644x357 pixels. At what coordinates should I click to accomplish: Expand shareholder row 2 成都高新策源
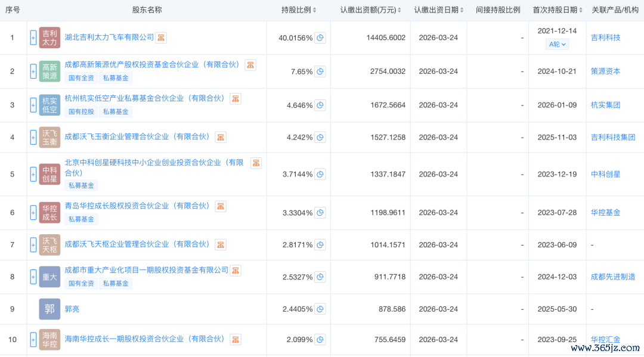33,72
